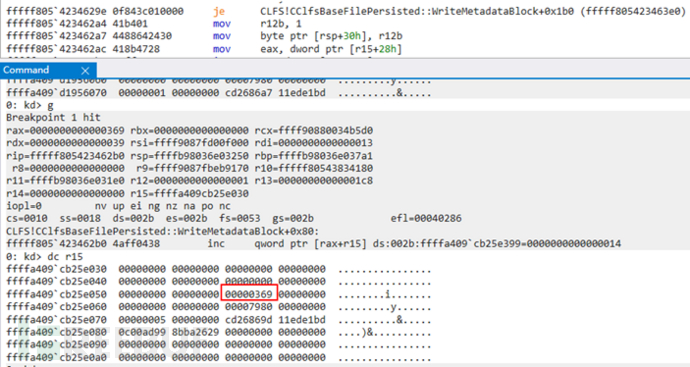Close the Command tab with X
Screen dimensions: 690x367
[85, 70]
